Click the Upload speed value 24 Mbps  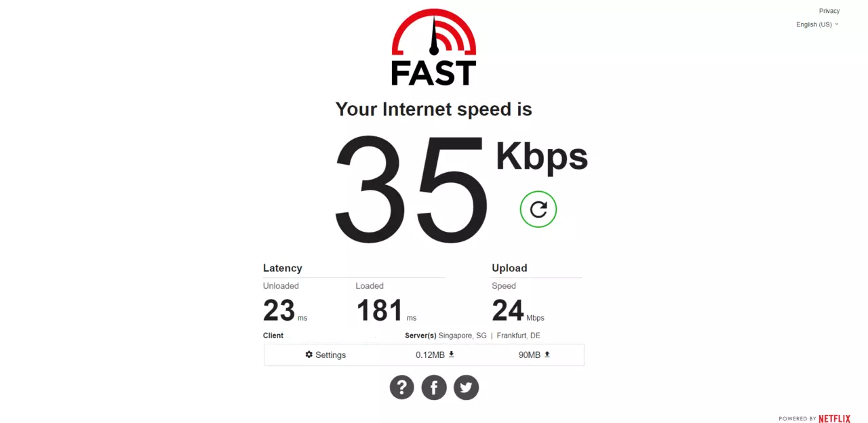(x=518, y=310)
